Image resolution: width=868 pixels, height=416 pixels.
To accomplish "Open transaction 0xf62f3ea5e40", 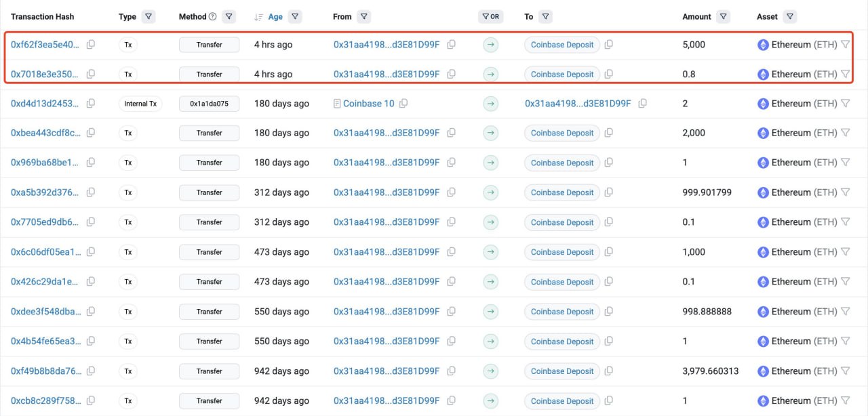I will [x=45, y=45].
